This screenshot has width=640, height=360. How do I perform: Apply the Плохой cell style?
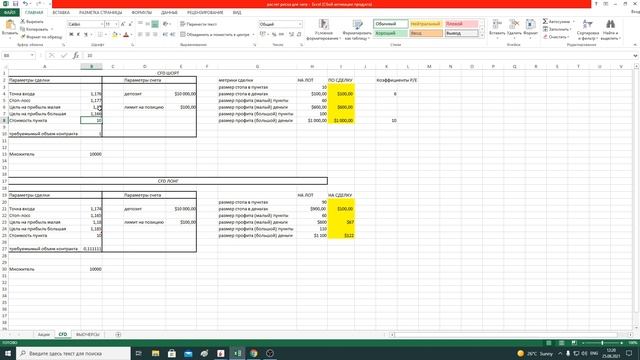(x=461, y=24)
